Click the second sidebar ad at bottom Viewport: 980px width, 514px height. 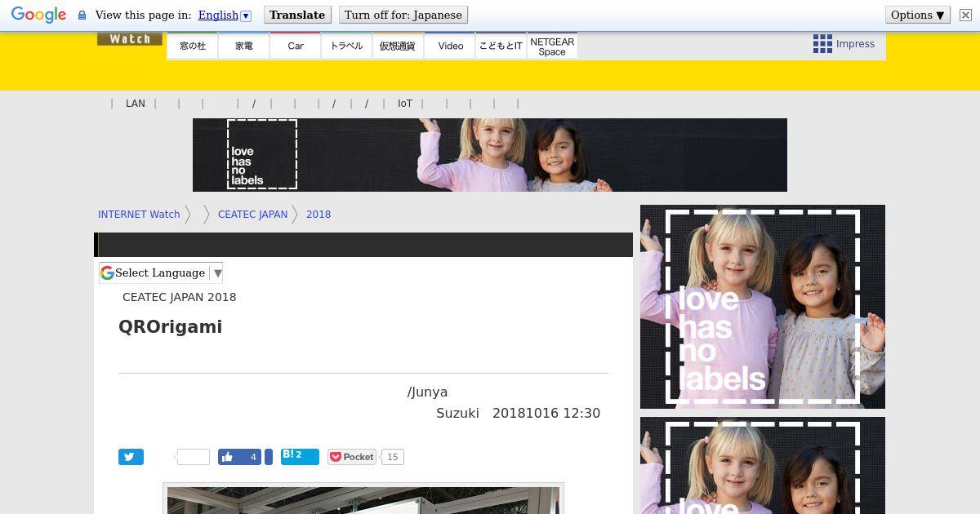click(763, 465)
